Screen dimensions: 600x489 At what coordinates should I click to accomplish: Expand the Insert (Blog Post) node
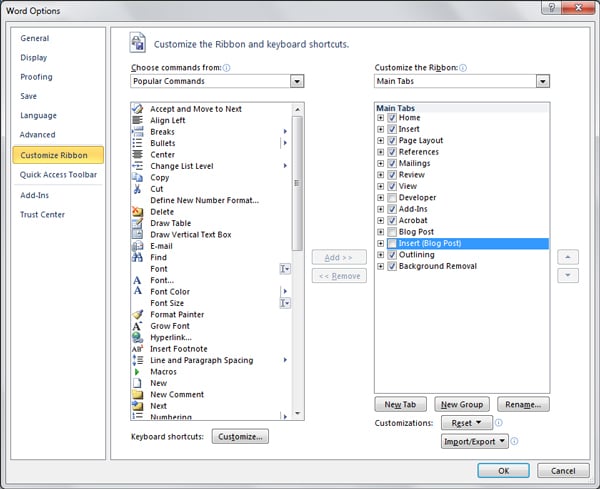tap(380, 243)
